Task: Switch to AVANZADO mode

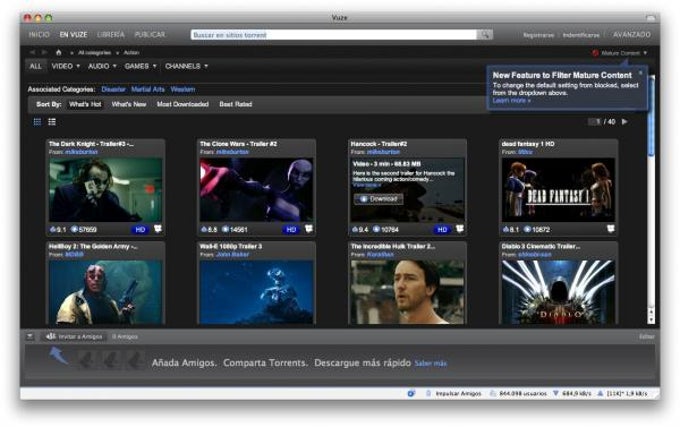Action: click(631, 35)
